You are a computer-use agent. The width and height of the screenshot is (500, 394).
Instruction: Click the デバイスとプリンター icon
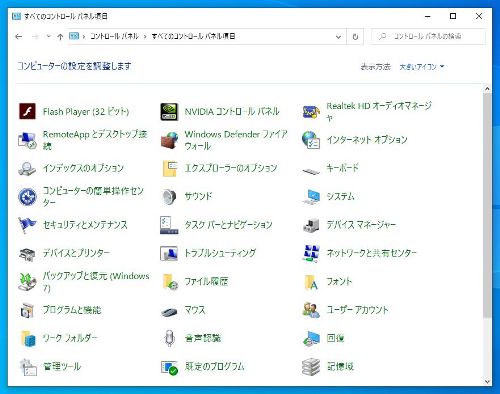point(27,254)
